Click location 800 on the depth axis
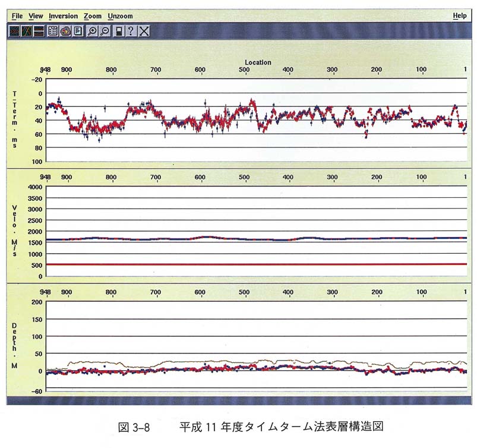This screenshot has height=448, width=477. pyautogui.click(x=111, y=292)
